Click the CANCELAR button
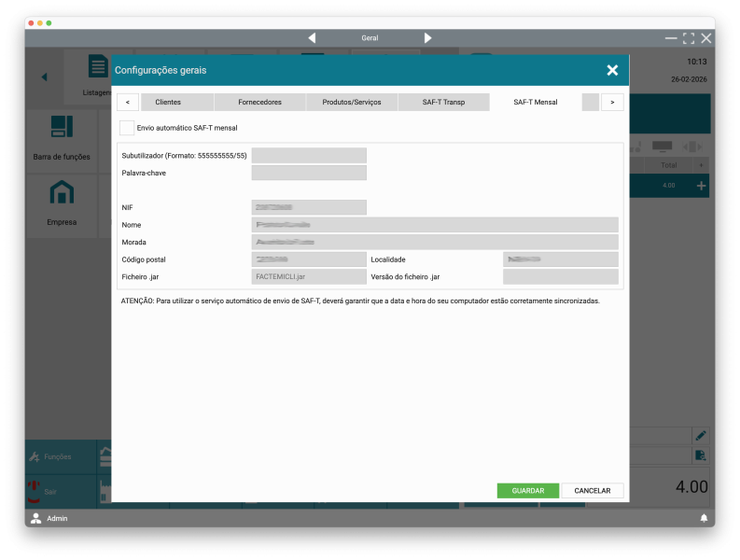This screenshot has height=560, width=740. pos(592,491)
